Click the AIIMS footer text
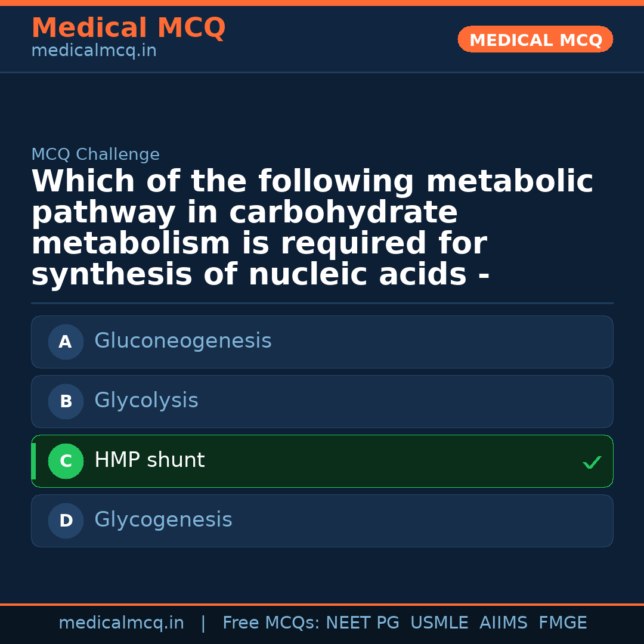Image resolution: width=644 pixels, height=644 pixels. click(503, 623)
